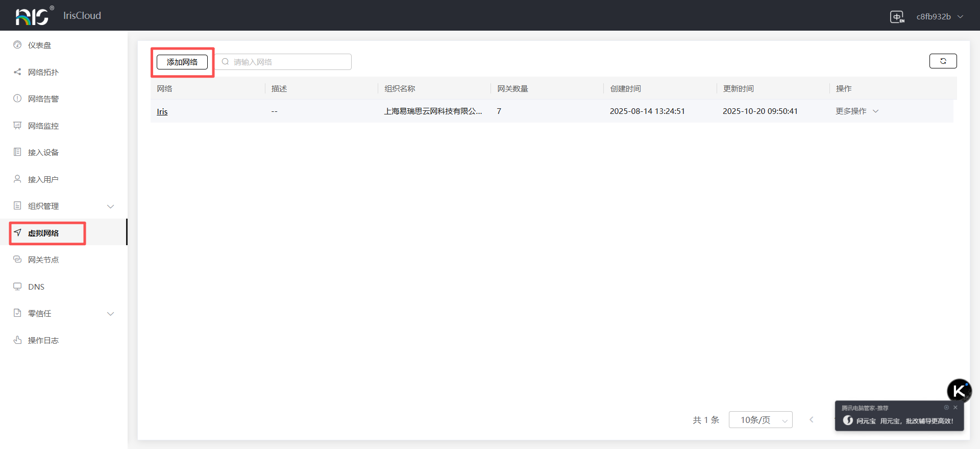This screenshot has height=449, width=980.
Task: Click the network topology share icon
Action: 17,72
